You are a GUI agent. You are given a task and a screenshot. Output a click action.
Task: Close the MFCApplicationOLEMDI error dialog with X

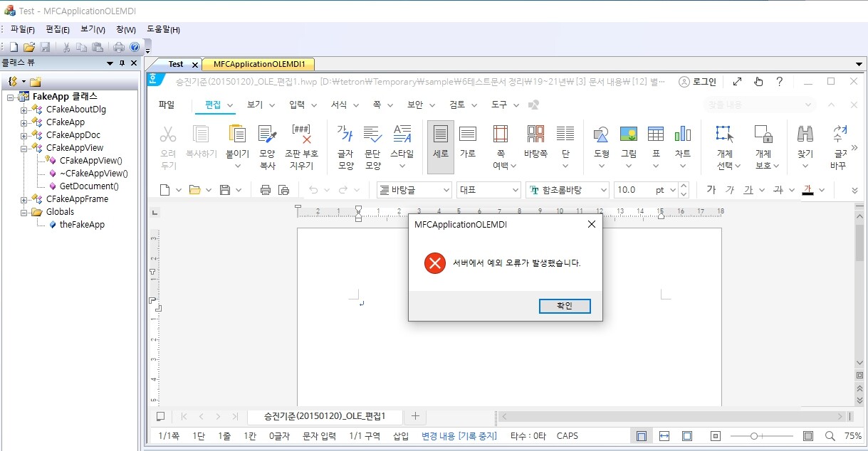coord(591,224)
